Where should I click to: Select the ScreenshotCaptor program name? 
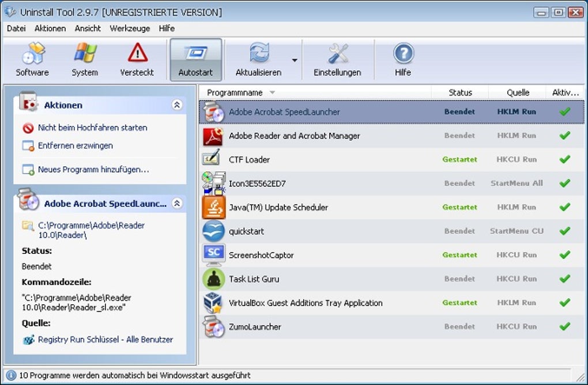(x=261, y=255)
